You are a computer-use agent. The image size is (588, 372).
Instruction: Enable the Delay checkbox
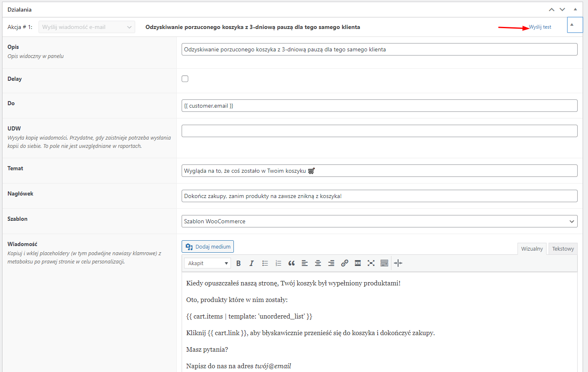click(x=185, y=79)
